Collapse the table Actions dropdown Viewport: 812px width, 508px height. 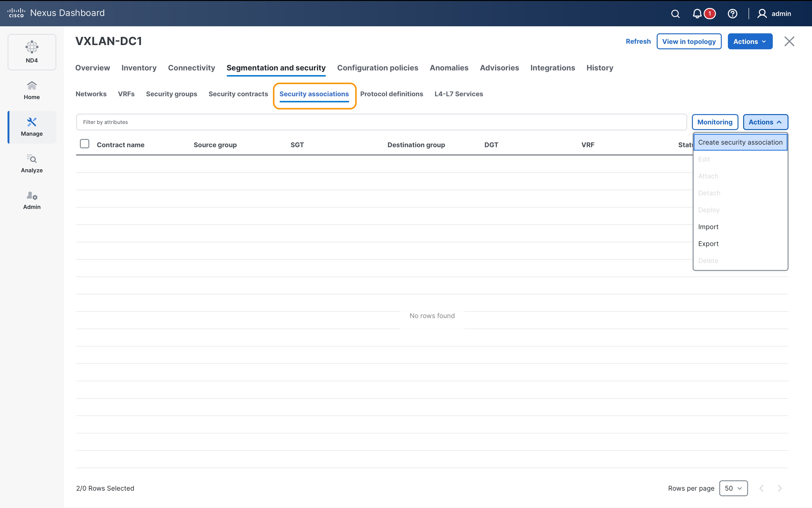pos(765,122)
